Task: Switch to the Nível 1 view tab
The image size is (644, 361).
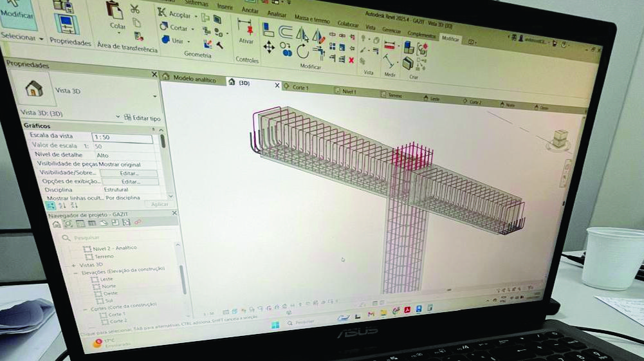Action: 349,91
